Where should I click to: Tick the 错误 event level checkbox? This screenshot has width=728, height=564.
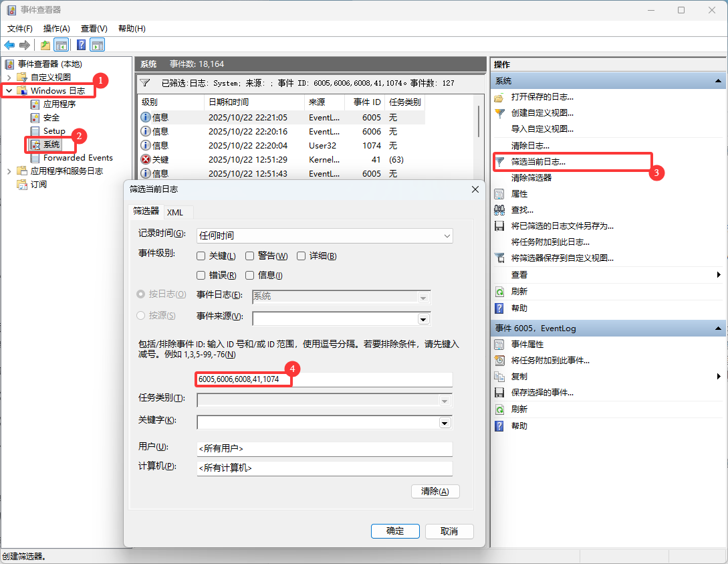click(x=201, y=276)
